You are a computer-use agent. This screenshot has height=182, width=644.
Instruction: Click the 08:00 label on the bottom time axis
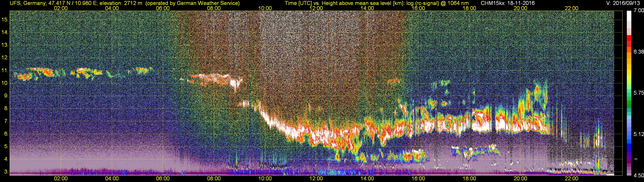(214, 179)
